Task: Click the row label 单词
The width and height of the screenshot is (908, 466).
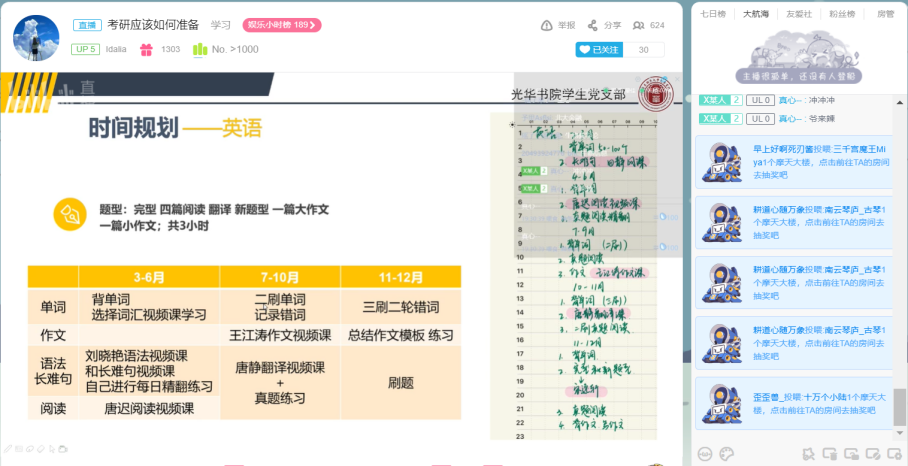Action: 53,307
